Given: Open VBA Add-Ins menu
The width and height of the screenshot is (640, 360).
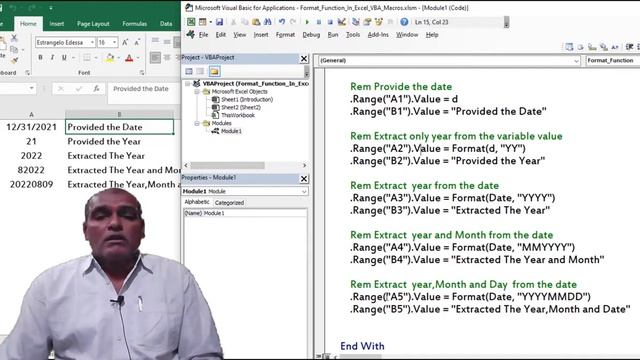Looking at the screenshot, I should tap(378, 35).
